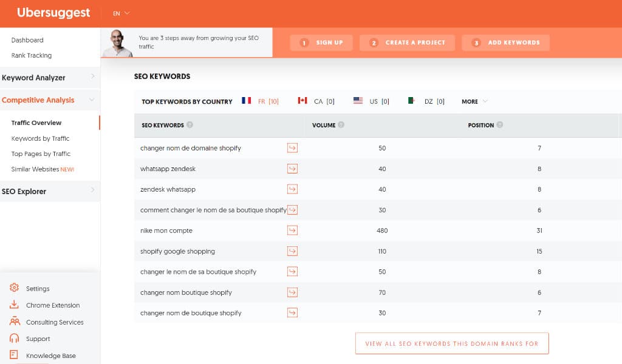Click the volume value 110

(382, 251)
